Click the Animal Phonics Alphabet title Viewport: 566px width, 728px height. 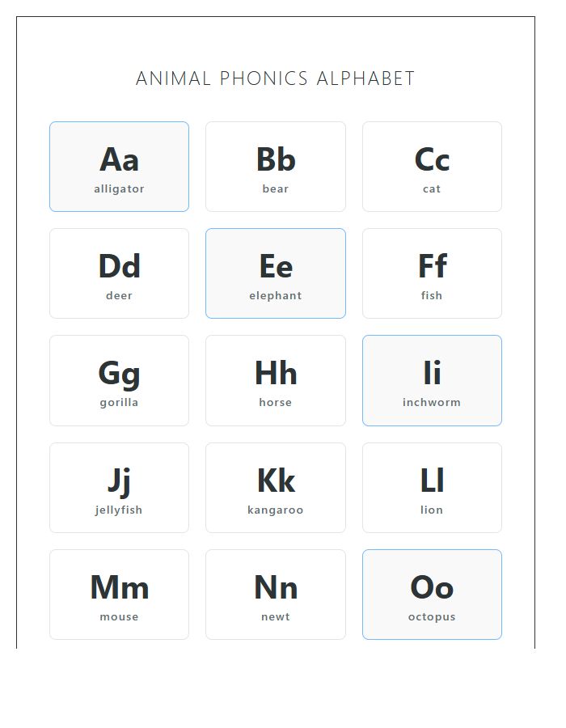tap(275, 78)
